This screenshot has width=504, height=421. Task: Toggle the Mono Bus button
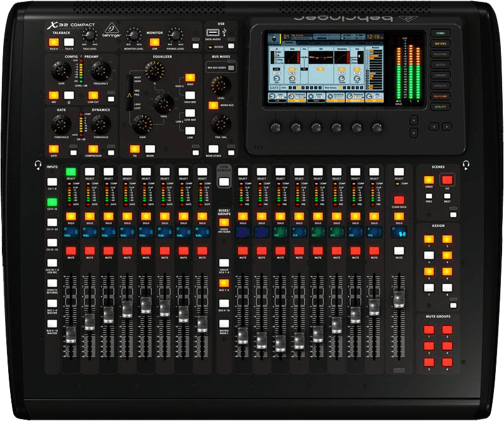213,105
